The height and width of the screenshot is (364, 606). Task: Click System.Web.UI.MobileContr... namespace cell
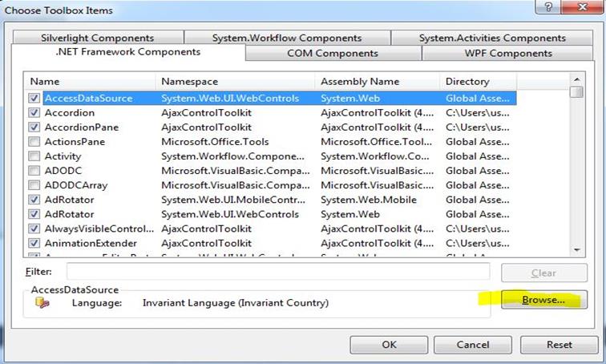(233, 200)
